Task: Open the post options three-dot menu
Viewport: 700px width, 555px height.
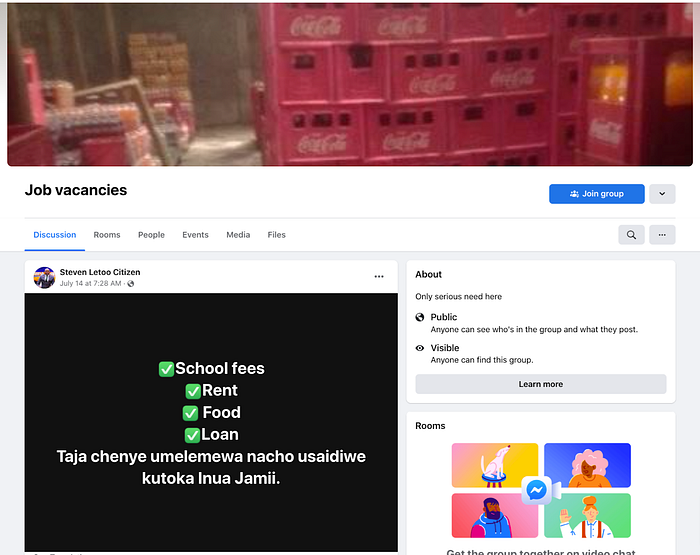Action: pos(379,276)
